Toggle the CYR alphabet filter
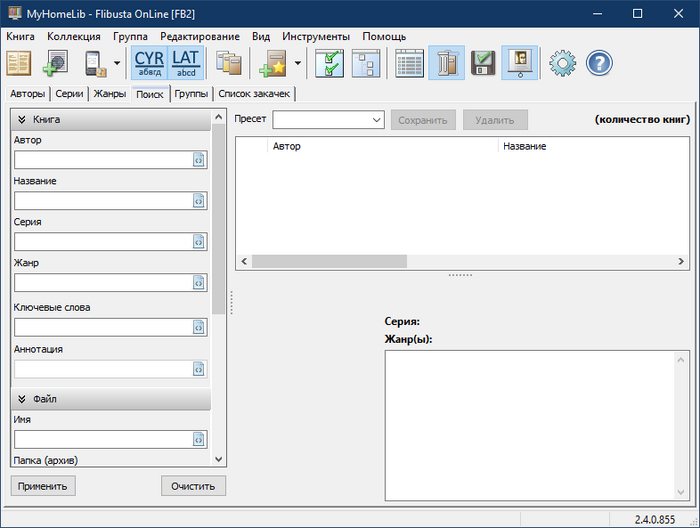 (150, 63)
